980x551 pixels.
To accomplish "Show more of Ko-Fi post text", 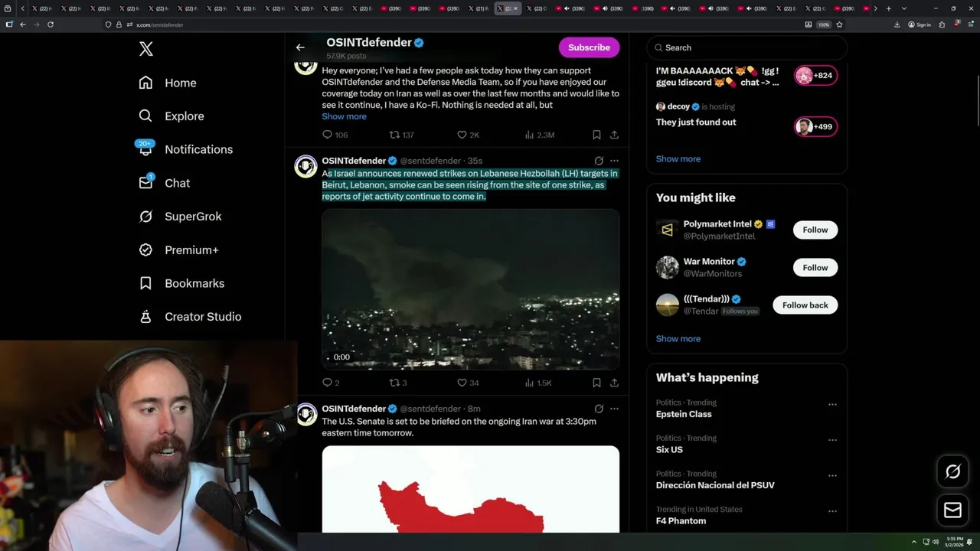I will (344, 116).
